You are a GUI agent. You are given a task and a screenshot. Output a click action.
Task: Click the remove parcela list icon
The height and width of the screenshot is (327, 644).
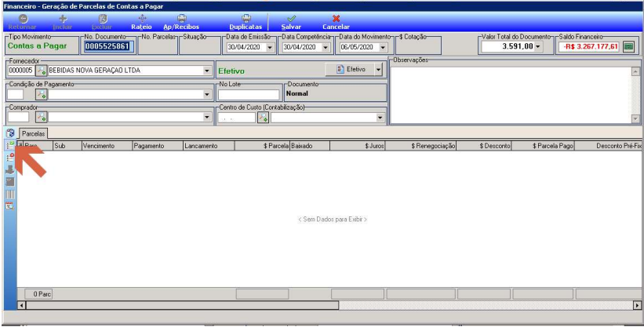[x=10, y=158]
